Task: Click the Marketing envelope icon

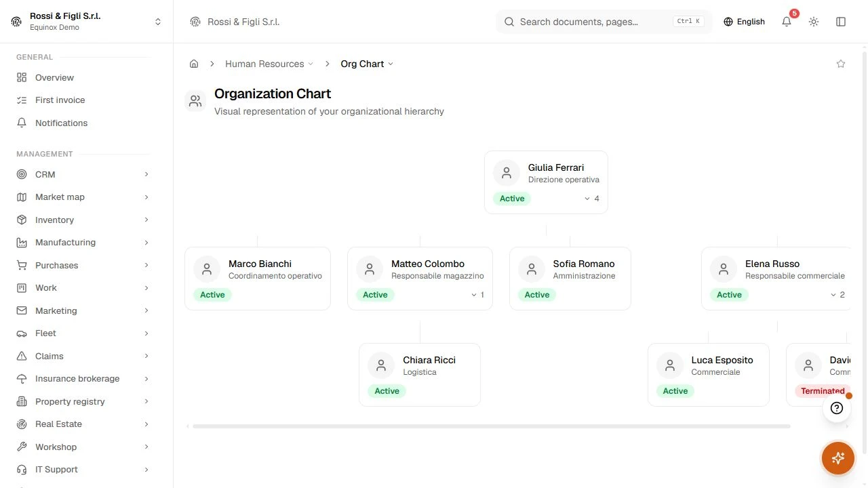Action: (22, 310)
